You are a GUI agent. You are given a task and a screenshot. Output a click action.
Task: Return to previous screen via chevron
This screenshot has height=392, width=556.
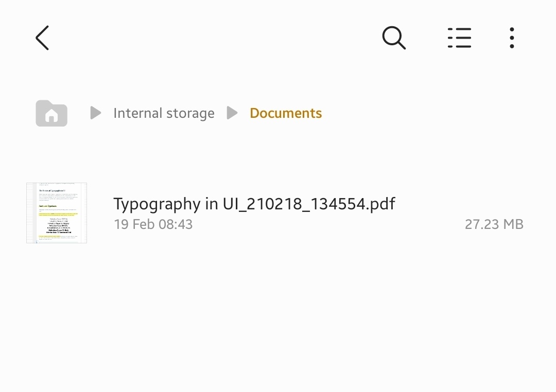pyautogui.click(x=42, y=38)
